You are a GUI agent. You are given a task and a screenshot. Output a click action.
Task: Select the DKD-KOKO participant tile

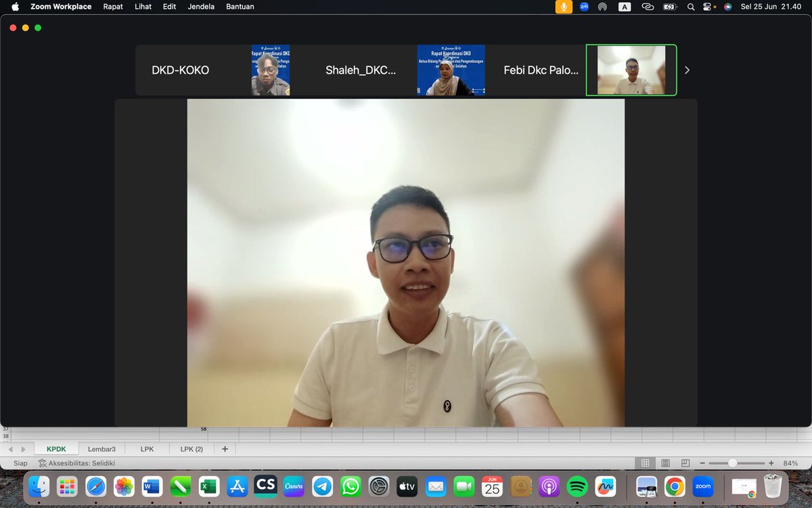click(181, 70)
